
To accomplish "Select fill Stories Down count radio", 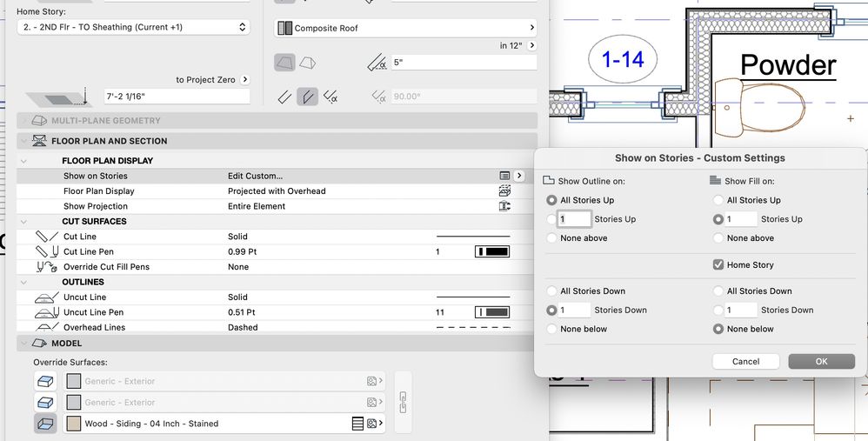I will tap(718, 310).
